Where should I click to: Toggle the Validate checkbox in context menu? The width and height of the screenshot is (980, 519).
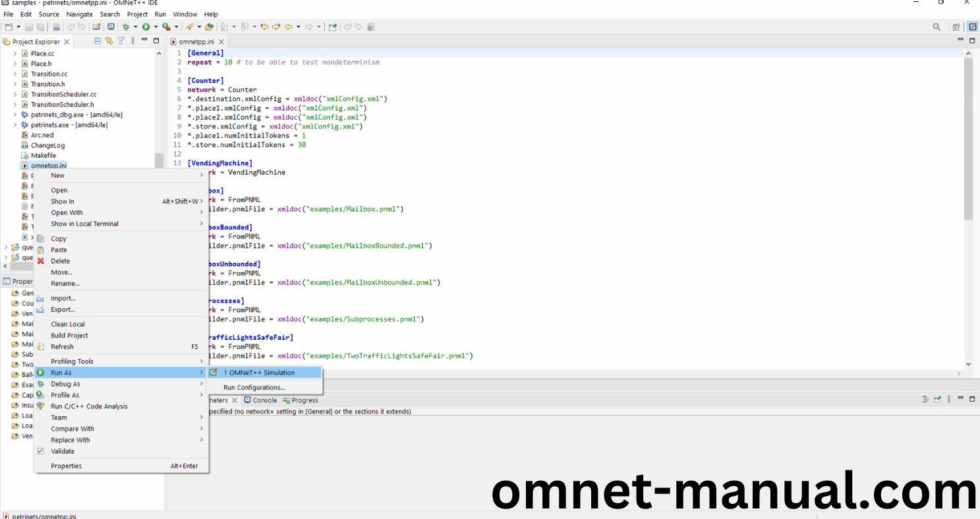point(41,451)
